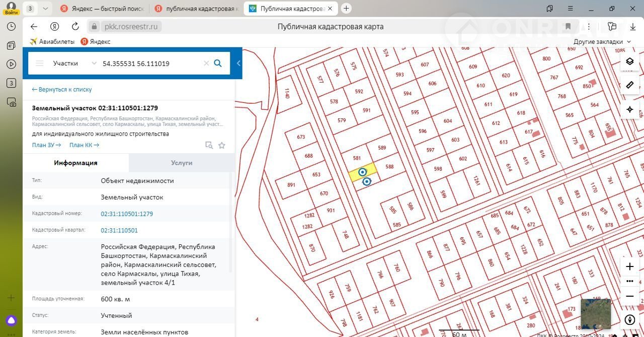Click the locate-me crosshair icon

(x=629, y=109)
